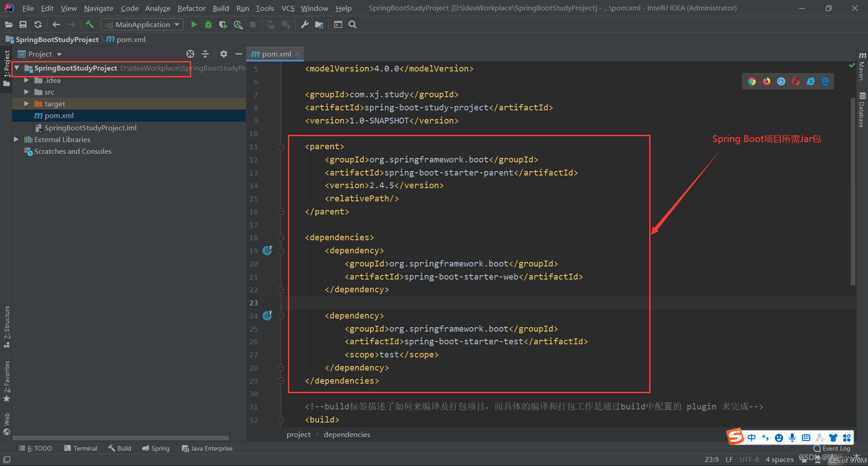Open the Java Enterprise tool window
Image resolution: width=868 pixels, height=466 pixels.
tap(207, 448)
